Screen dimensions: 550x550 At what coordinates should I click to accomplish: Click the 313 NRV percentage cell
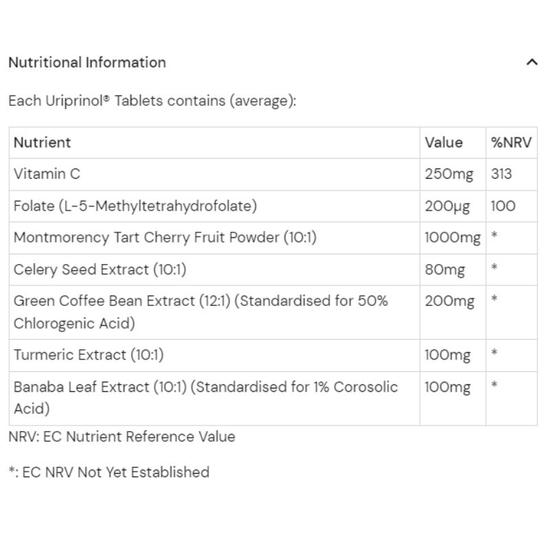(501, 174)
